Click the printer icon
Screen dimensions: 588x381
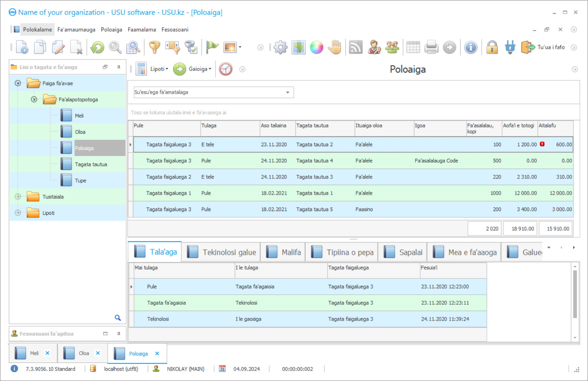pos(431,47)
